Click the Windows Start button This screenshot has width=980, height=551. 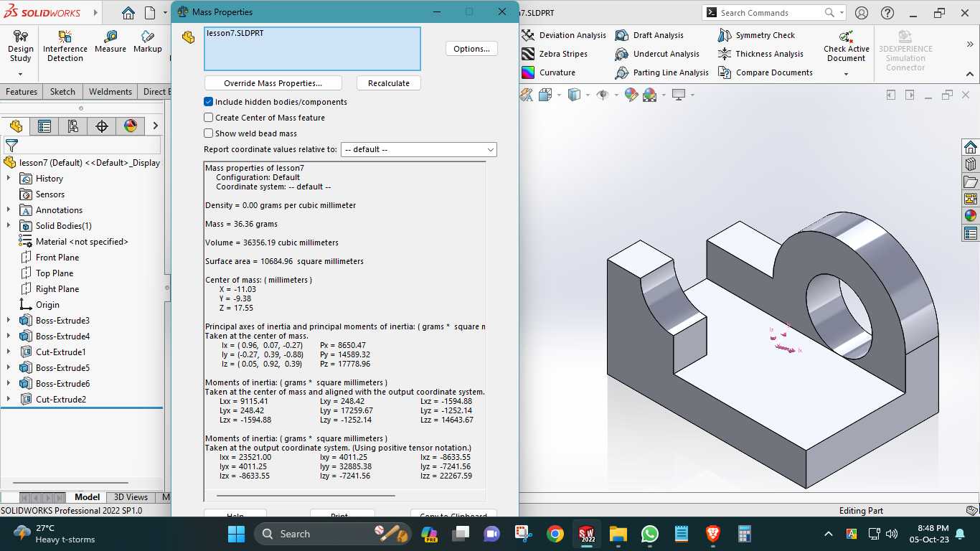tap(236, 534)
